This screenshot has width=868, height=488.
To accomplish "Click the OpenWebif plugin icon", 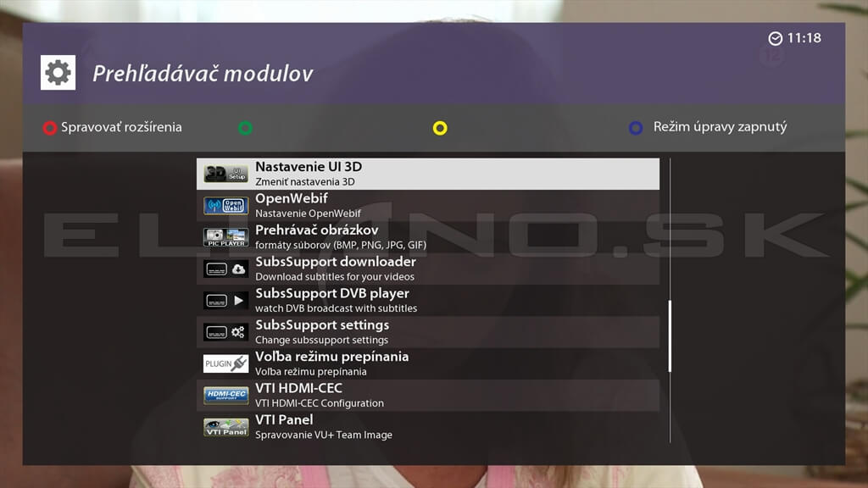I will point(224,204).
